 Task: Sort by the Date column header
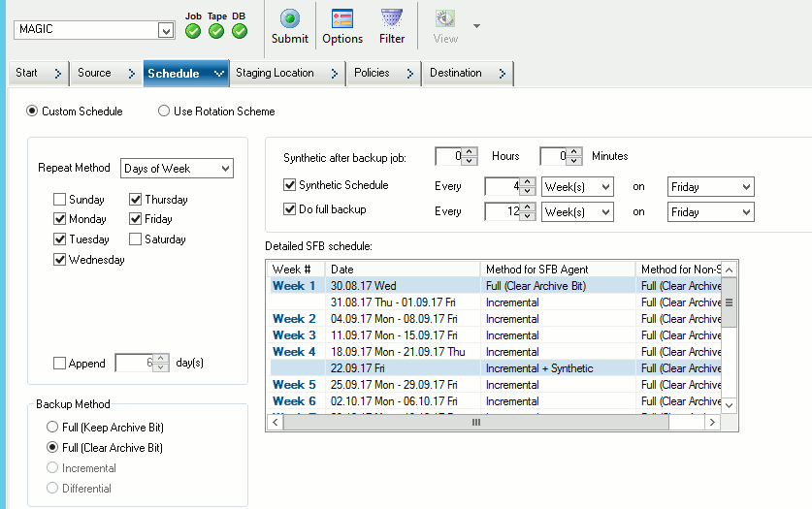pos(403,269)
